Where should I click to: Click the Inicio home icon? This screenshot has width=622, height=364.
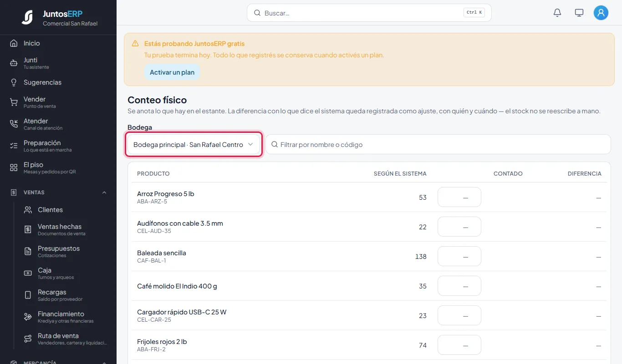(14, 43)
